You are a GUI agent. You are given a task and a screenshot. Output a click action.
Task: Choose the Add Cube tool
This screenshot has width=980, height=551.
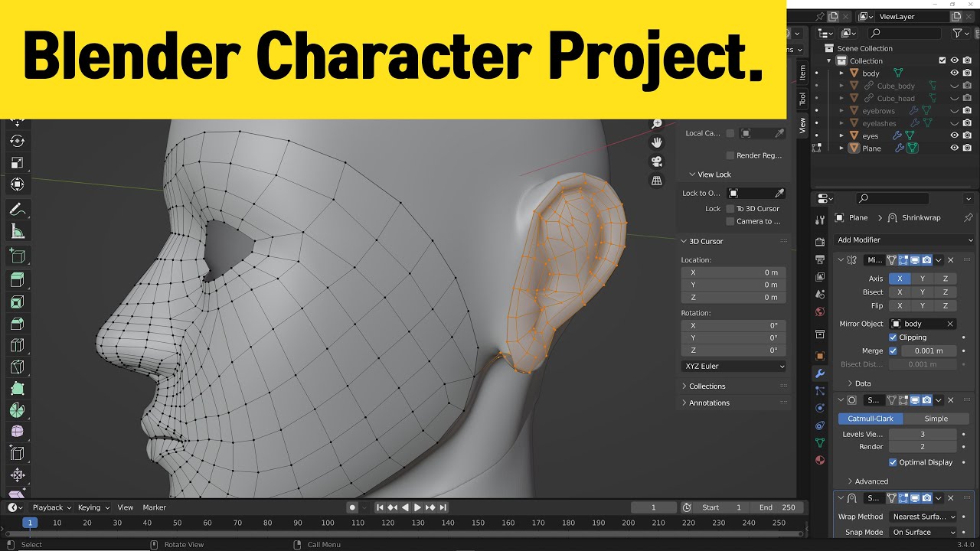(17, 256)
